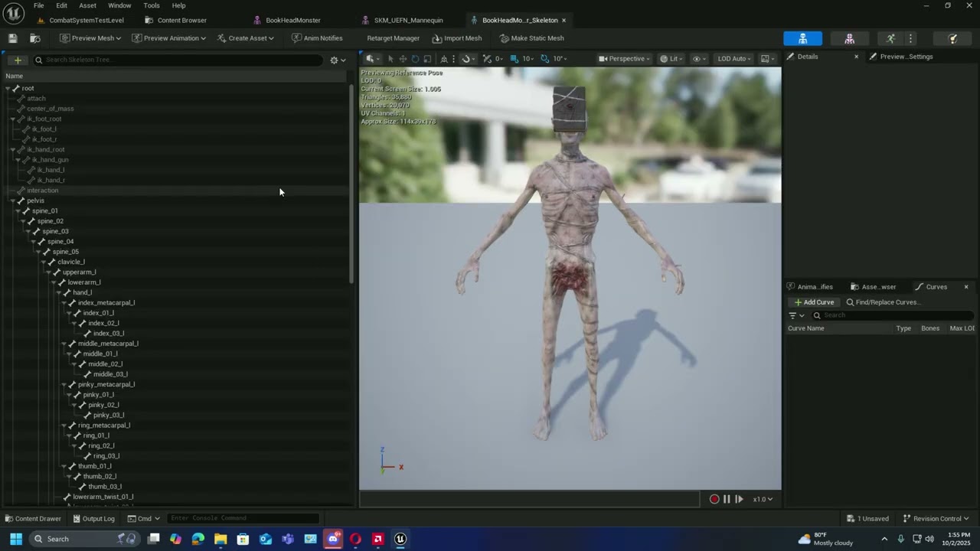Pause the preview playback
Image resolution: width=980 pixels, height=551 pixels.
pos(727,499)
